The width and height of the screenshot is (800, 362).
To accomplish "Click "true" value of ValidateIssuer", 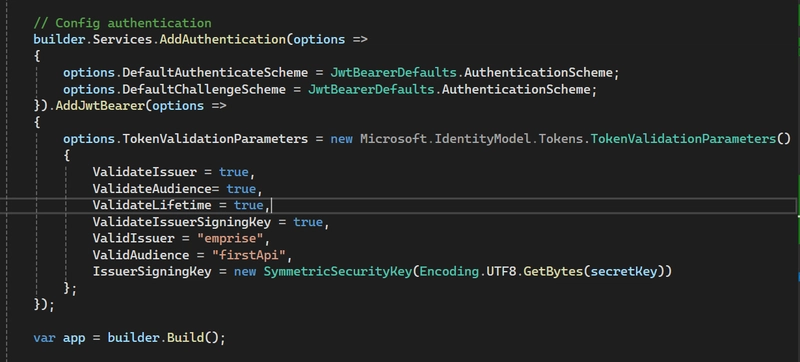I will tap(234, 172).
